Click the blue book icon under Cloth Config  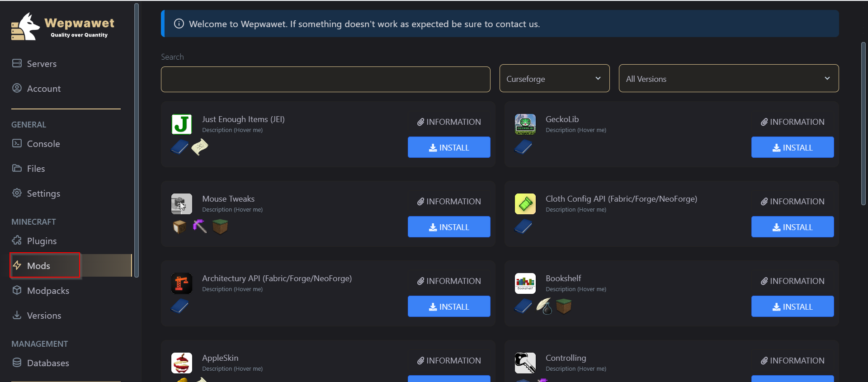[x=523, y=226]
